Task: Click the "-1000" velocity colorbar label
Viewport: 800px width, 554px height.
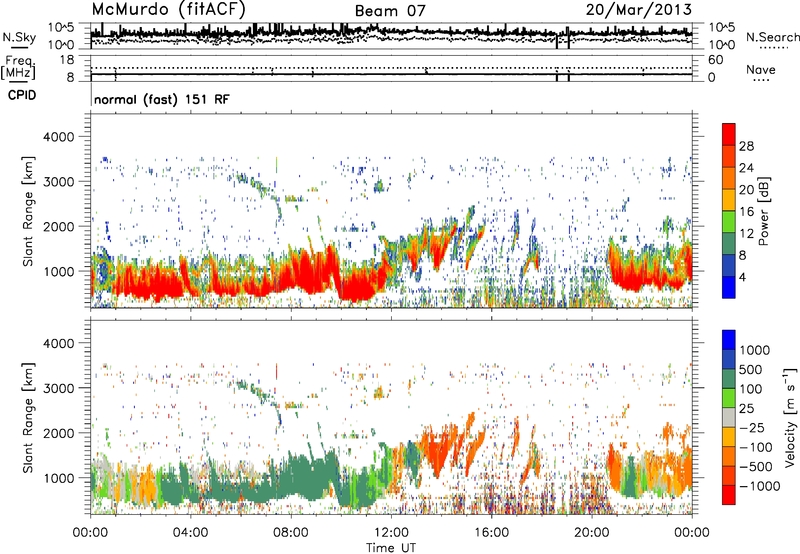Action: [759, 486]
